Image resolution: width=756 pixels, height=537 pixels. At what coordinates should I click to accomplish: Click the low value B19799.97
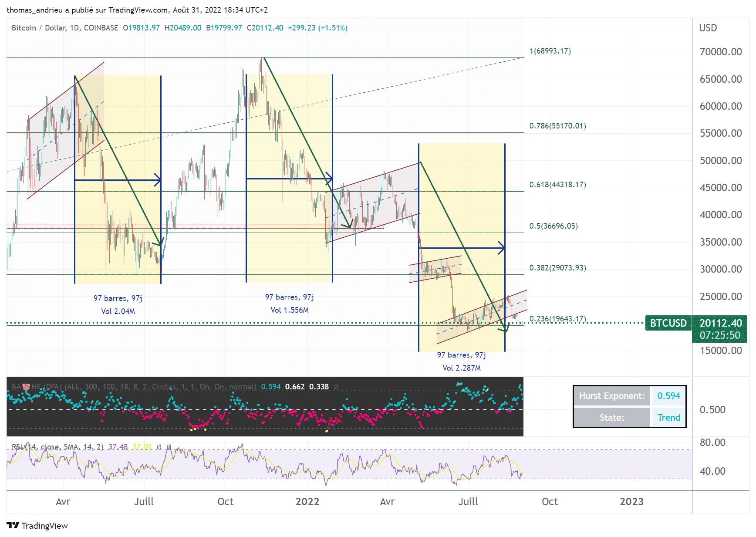point(224,28)
